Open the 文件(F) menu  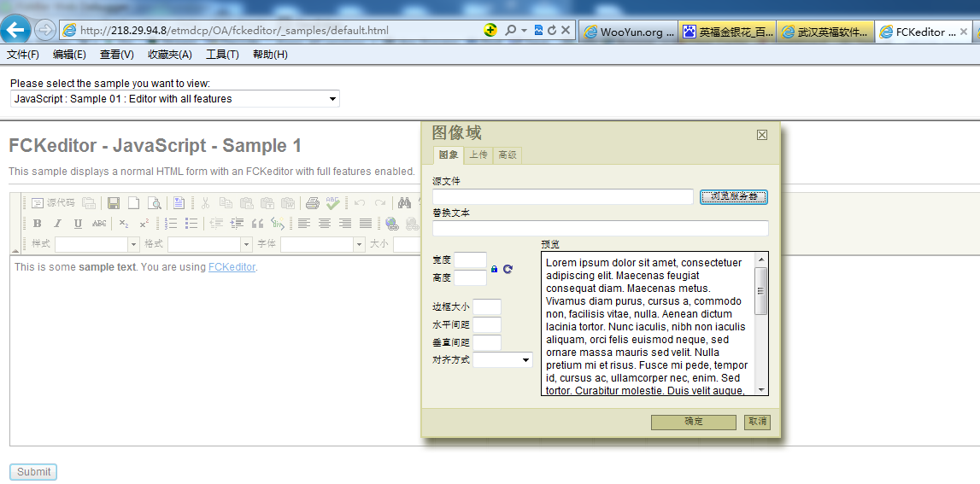tap(23, 55)
